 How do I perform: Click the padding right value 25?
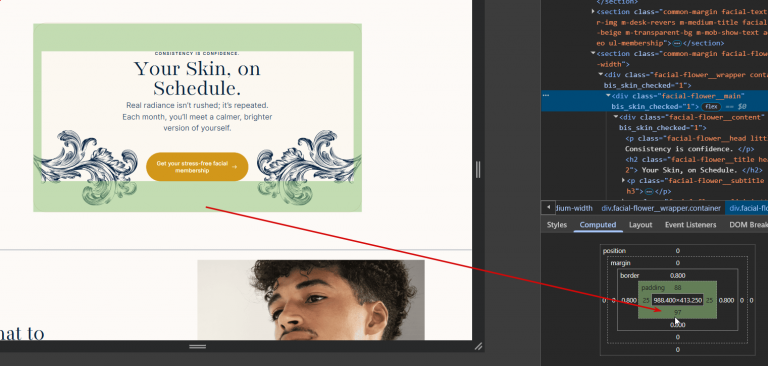709,300
